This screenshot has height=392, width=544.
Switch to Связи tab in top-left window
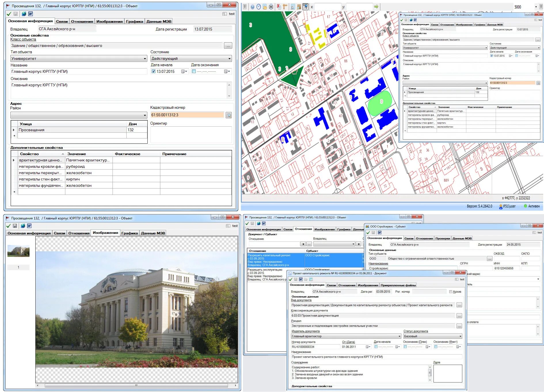(x=62, y=22)
